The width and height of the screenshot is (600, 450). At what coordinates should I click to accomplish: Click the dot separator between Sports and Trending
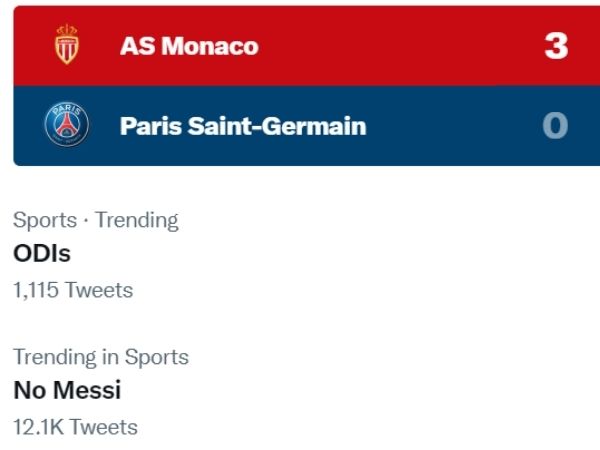click(x=86, y=220)
